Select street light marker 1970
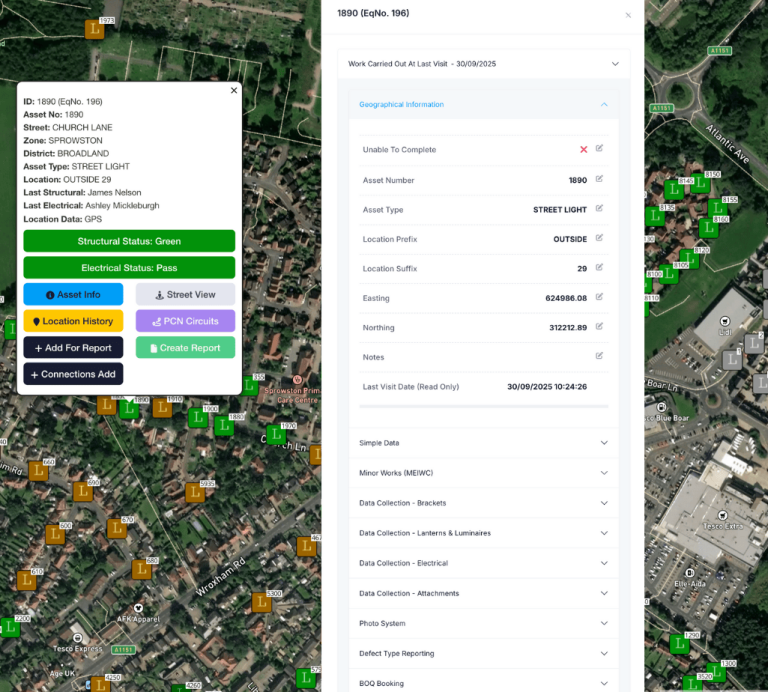The image size is (768, 692). pos(275,436)
